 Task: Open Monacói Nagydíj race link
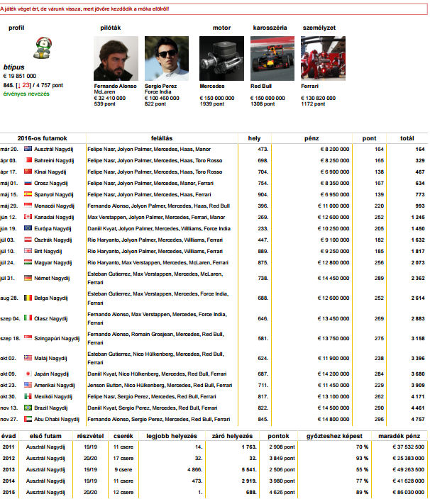[54, 206]
